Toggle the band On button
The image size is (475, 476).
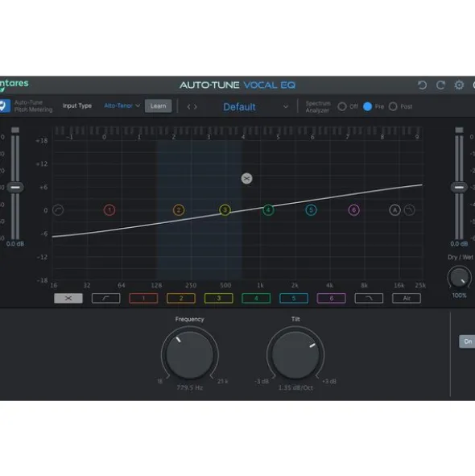(x=468, y=341)
